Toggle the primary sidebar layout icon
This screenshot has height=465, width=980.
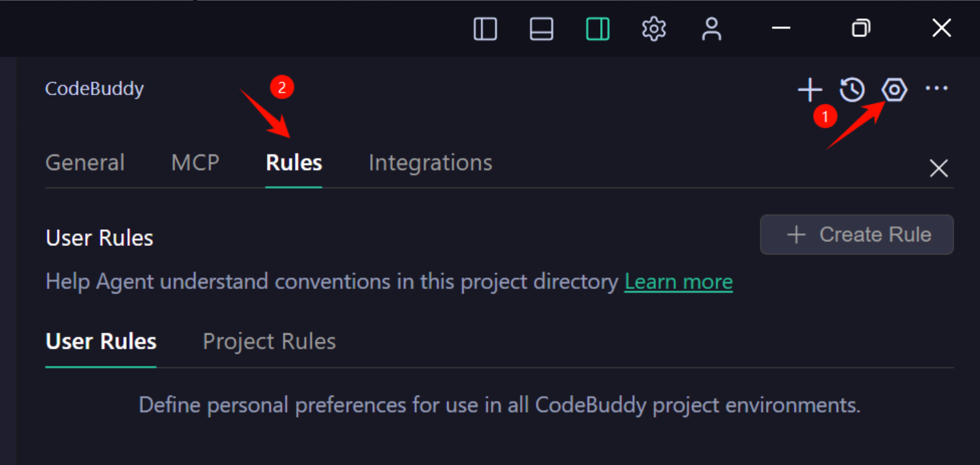[x=485, y=28]
